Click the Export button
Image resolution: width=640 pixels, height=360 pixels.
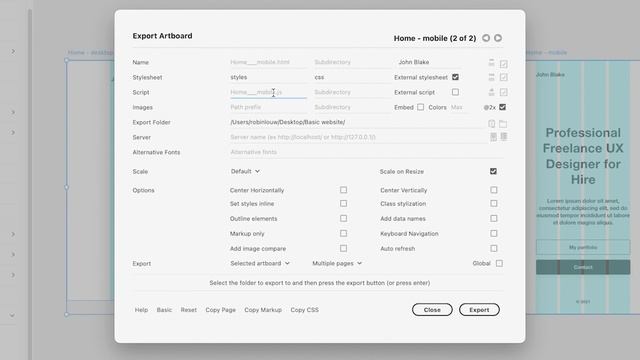click(479, 310)
